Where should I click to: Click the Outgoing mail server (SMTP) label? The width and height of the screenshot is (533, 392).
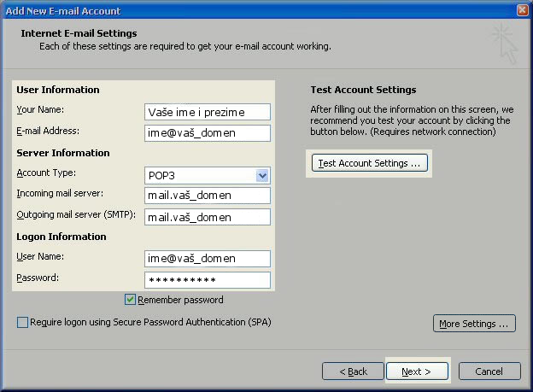[76, 215]
